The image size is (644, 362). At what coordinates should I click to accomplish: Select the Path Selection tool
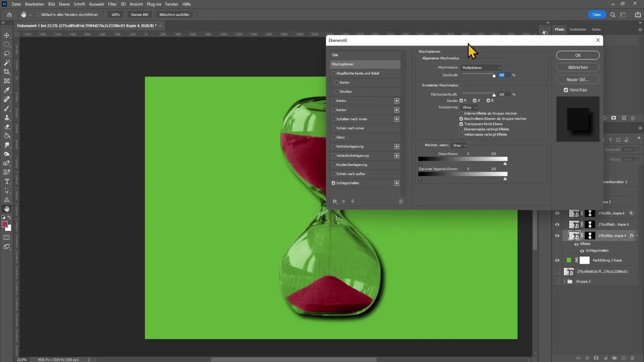(7, 191)
